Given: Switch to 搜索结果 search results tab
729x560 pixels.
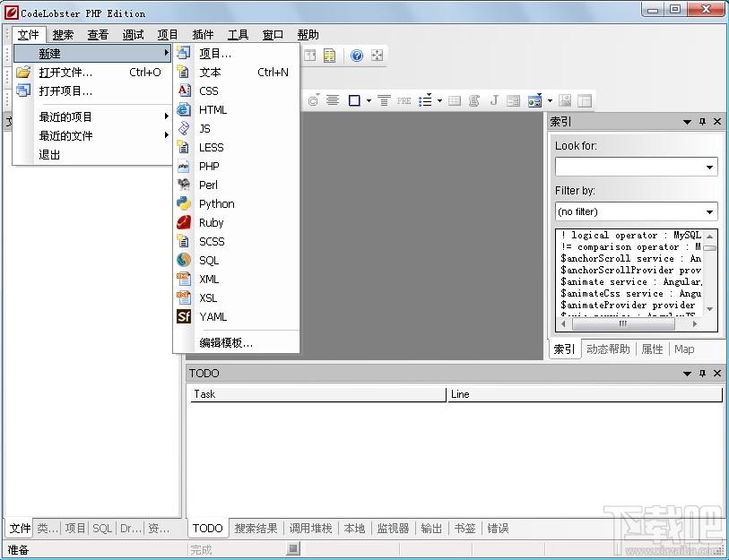Looking at the screenshot, I should coord(256,529).
